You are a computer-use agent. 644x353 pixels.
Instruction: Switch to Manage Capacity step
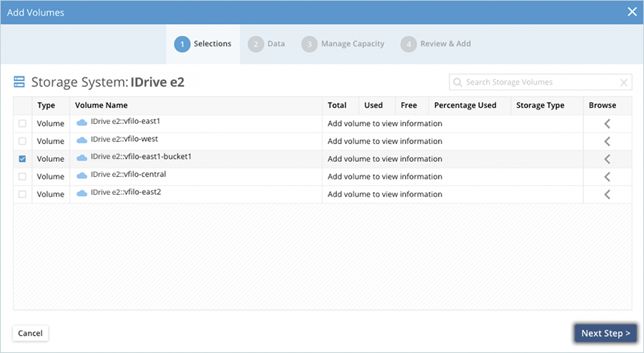(x=343, y=44)
